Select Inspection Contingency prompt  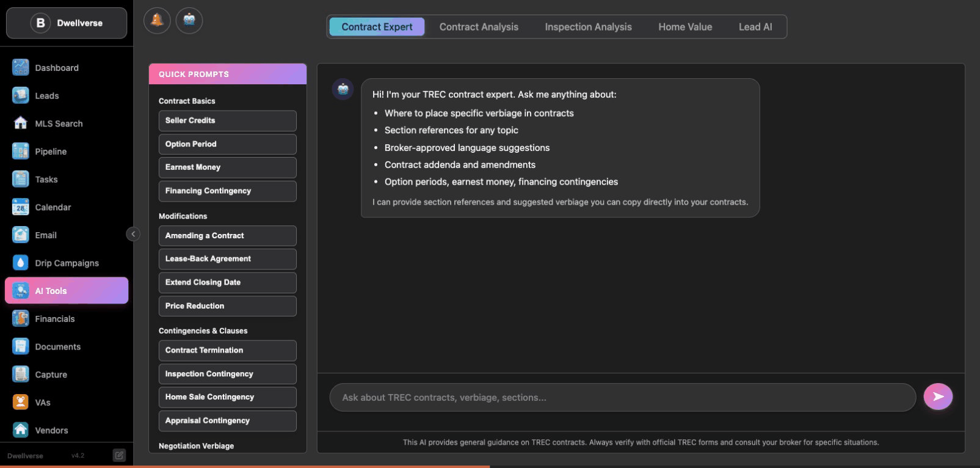(227, 374)
